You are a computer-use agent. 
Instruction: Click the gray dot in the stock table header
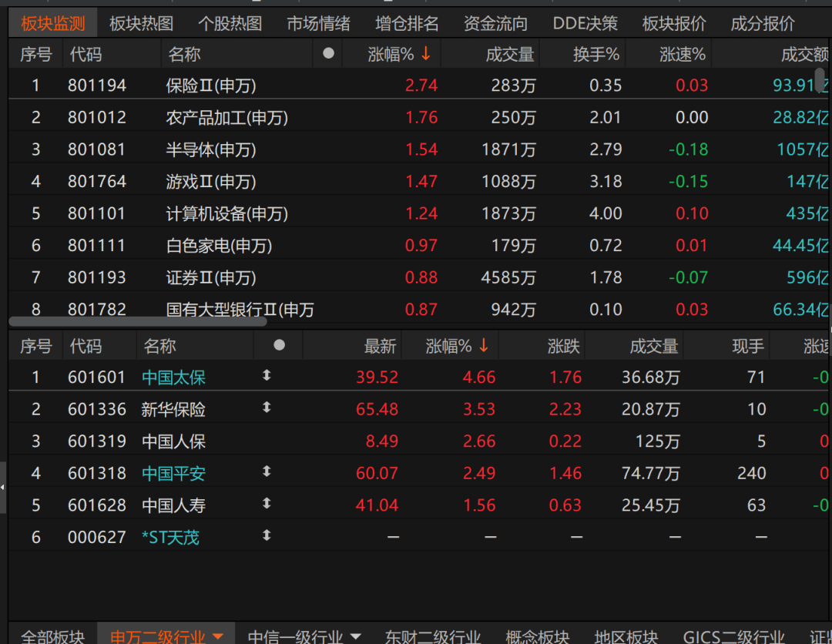pos(279,345)
